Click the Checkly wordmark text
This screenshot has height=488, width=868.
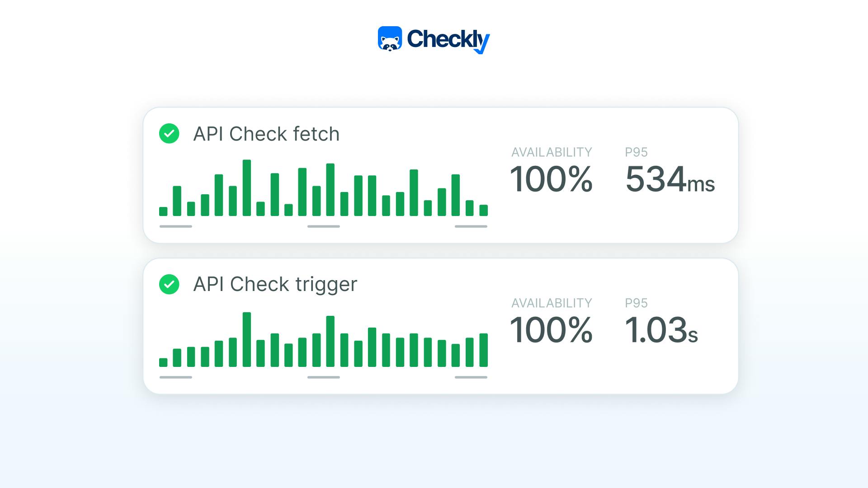(448, 40)
